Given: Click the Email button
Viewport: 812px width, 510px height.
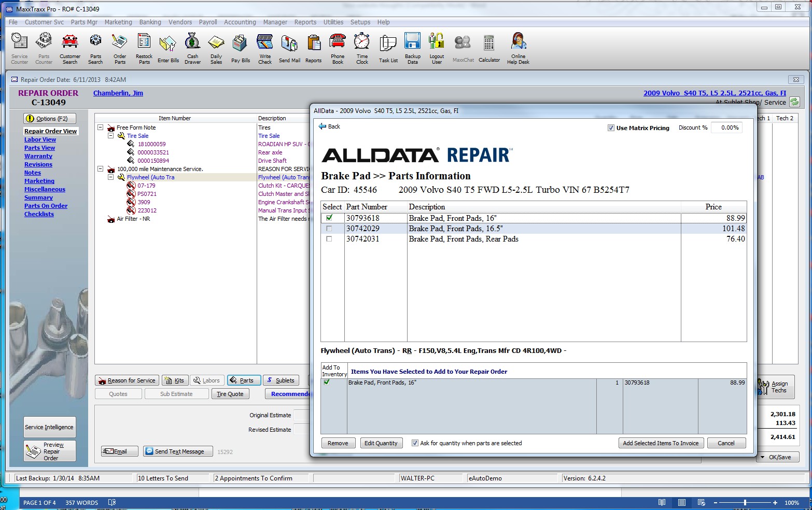Looking at the screenshot, I should (120, 451).
